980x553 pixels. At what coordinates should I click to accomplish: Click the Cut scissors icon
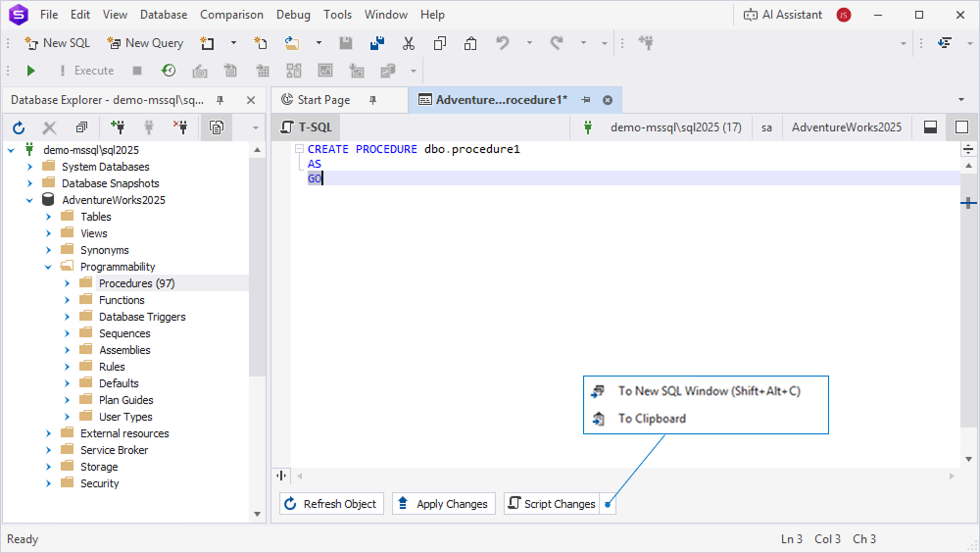[x=409, y=43]
